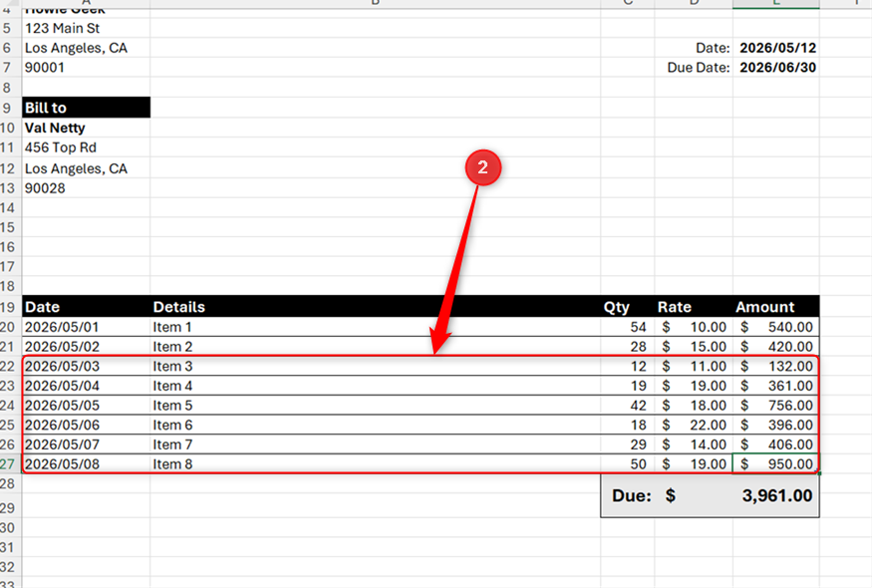The height and width of the screenshot is (588, 872).
Task: Click the Due: total label
Action: pyautogui.click(x=632, y=495)
